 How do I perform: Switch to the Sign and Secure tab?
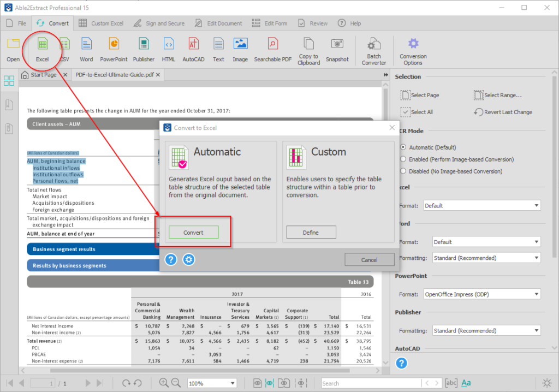coord(159,23)
